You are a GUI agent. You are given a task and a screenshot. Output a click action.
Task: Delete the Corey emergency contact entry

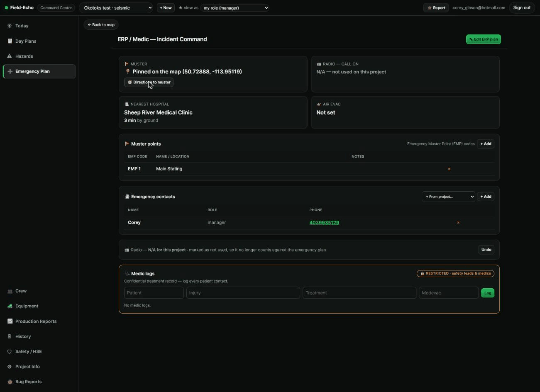[458, 223]
